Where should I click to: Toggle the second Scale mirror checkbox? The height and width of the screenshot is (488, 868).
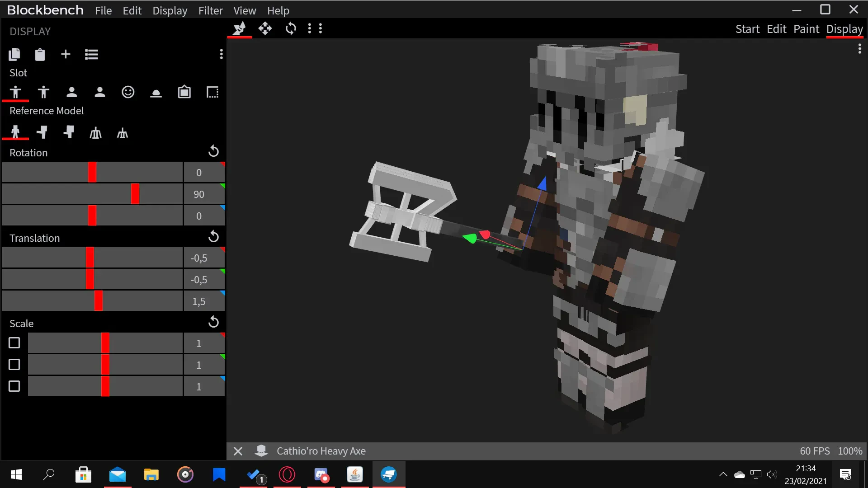point(14,365)
